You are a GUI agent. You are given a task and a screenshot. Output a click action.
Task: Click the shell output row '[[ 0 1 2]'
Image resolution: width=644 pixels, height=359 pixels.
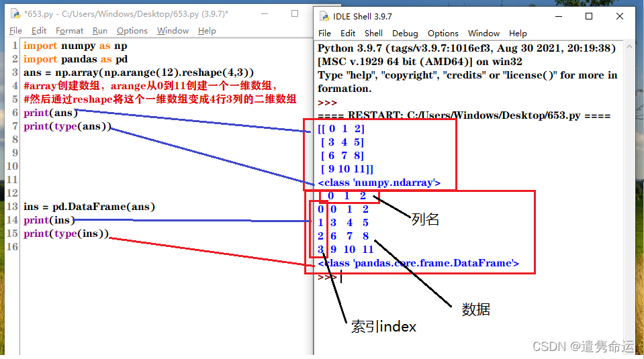pyautogui.click(x=341, y=129)
